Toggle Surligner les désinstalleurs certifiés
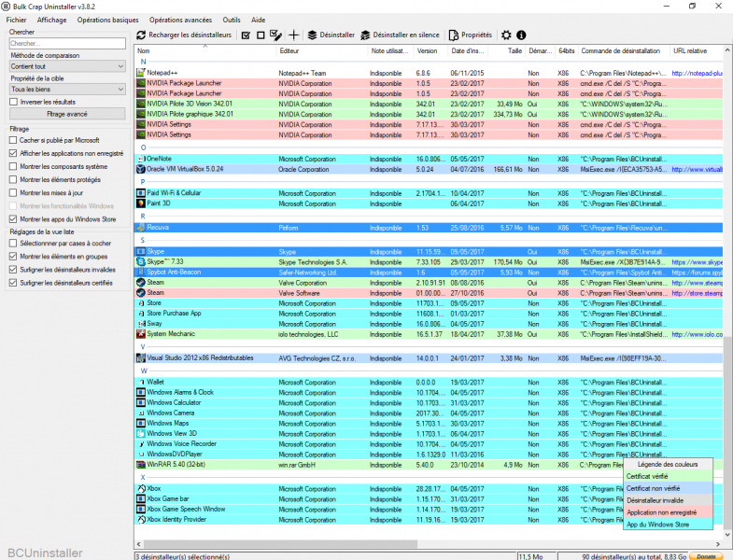This screenshot has width=733, height=560. 13,283
